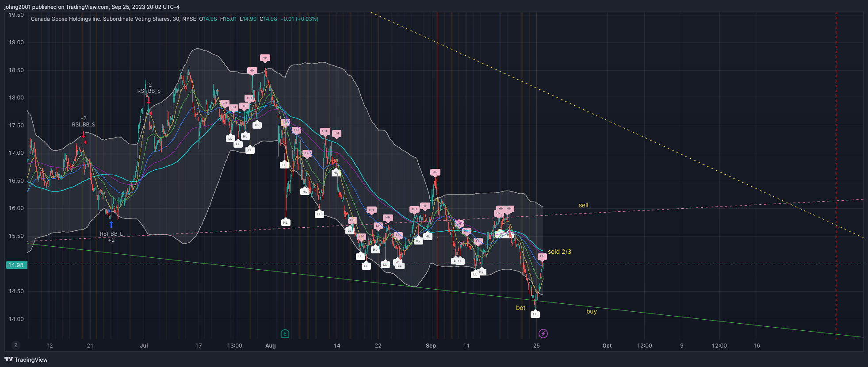The width and height of the screenshot is (868, 367).
Task: Click the 'Oct' time axis label
Action: pos(607,346)
